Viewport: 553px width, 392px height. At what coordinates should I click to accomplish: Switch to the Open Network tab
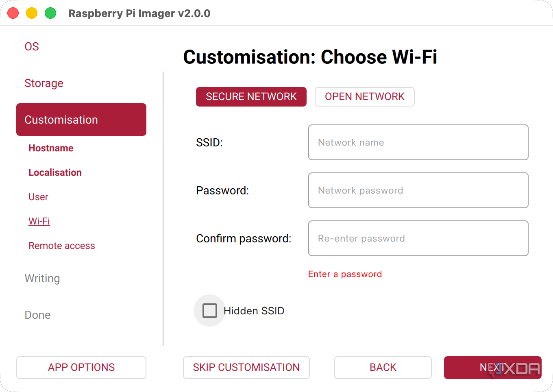364,97
